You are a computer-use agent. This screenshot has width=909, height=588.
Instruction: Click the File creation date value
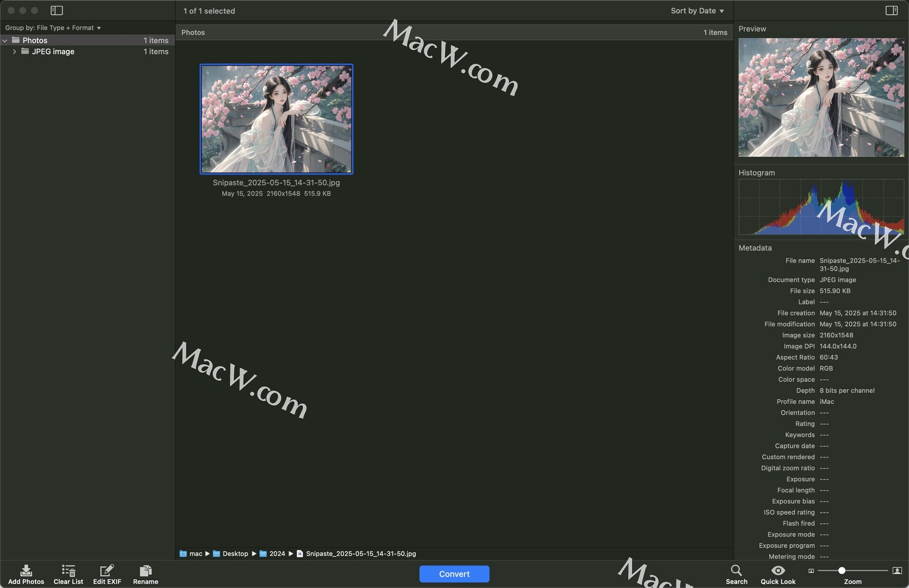coord(858,313)
